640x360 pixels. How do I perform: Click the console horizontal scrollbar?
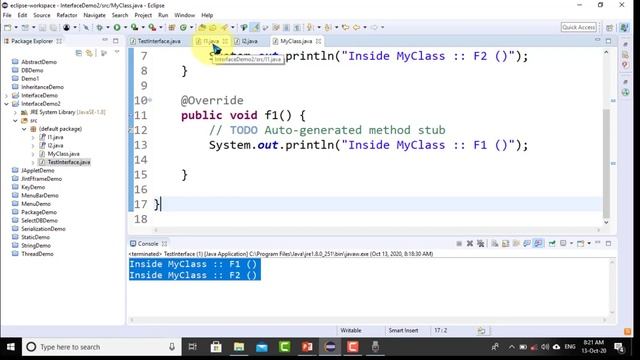pyautogui.click(x=367, y=320)
